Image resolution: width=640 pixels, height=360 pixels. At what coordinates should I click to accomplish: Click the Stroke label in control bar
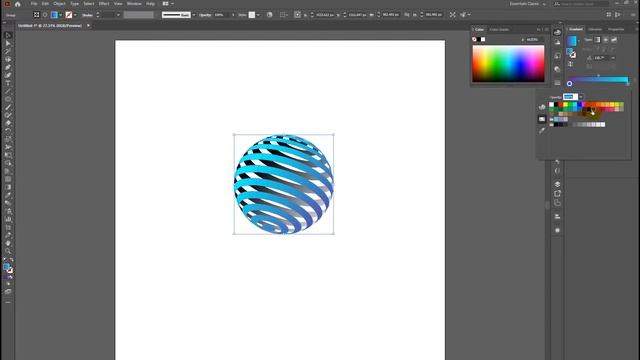pos(87,15)
